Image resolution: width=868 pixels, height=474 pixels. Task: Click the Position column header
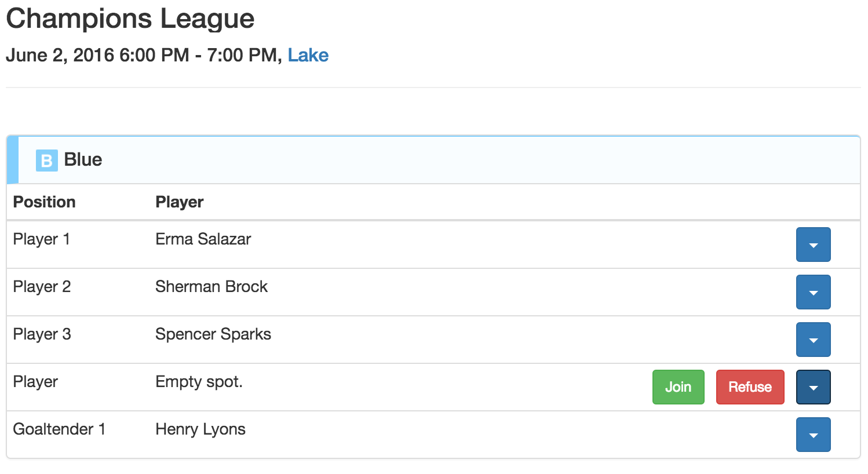(x=45, y=202)
